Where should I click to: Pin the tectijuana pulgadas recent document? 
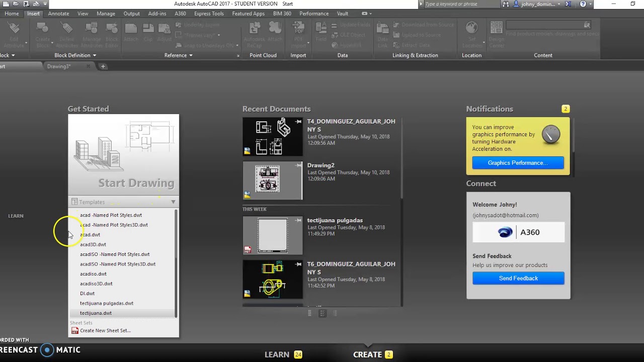(298, 220)
